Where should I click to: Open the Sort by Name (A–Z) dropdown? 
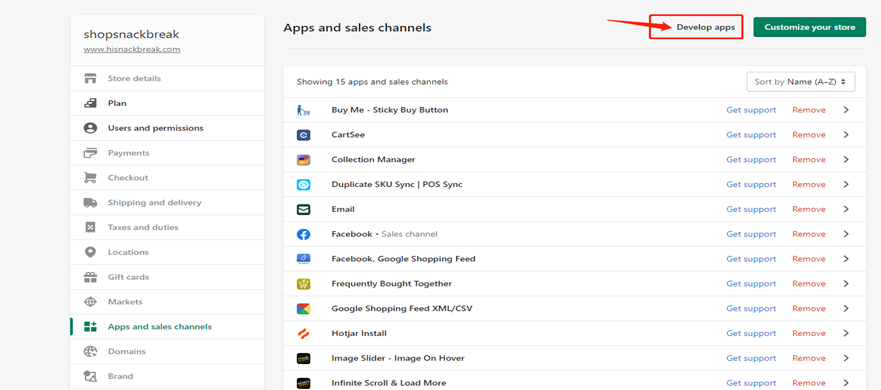801,81
